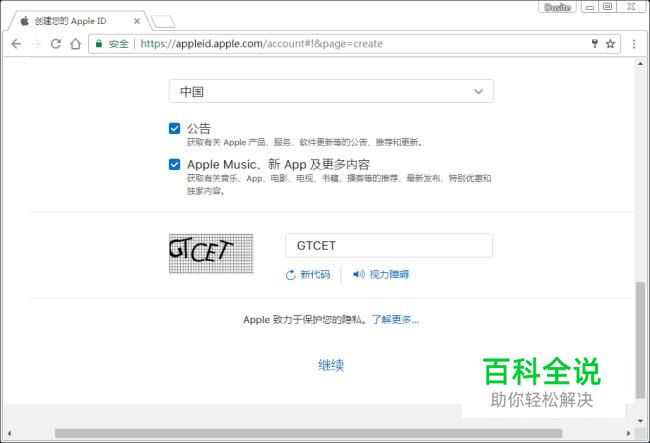Click the green secure padlock icon
The height and width of the screenshot is (443, 650).
[99, 44]
